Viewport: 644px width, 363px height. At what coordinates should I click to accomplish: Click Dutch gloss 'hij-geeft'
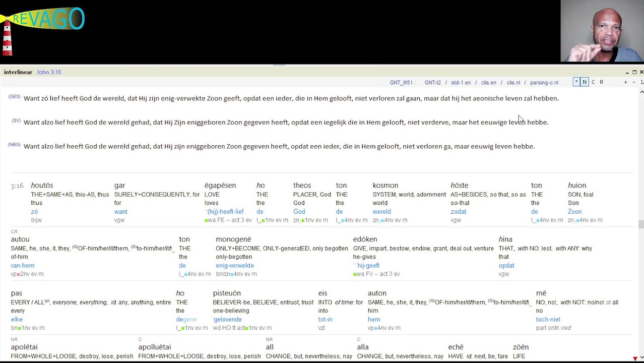(x=368, y=266)
